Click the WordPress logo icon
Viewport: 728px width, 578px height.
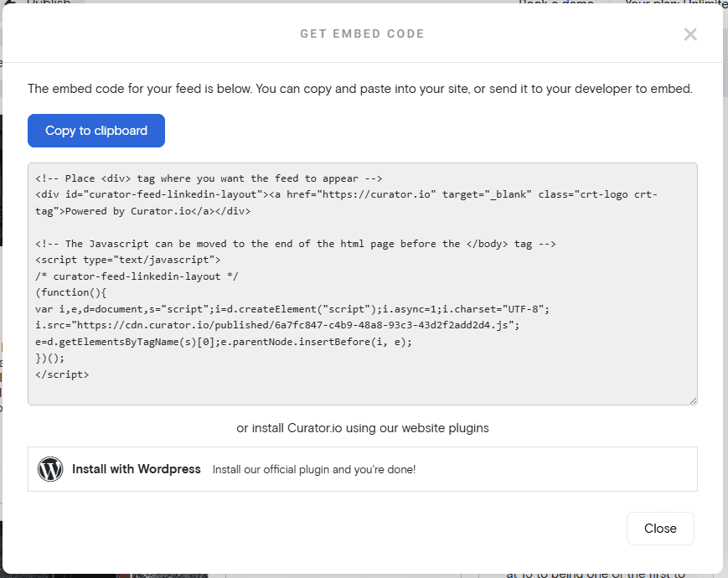(50, 469)
